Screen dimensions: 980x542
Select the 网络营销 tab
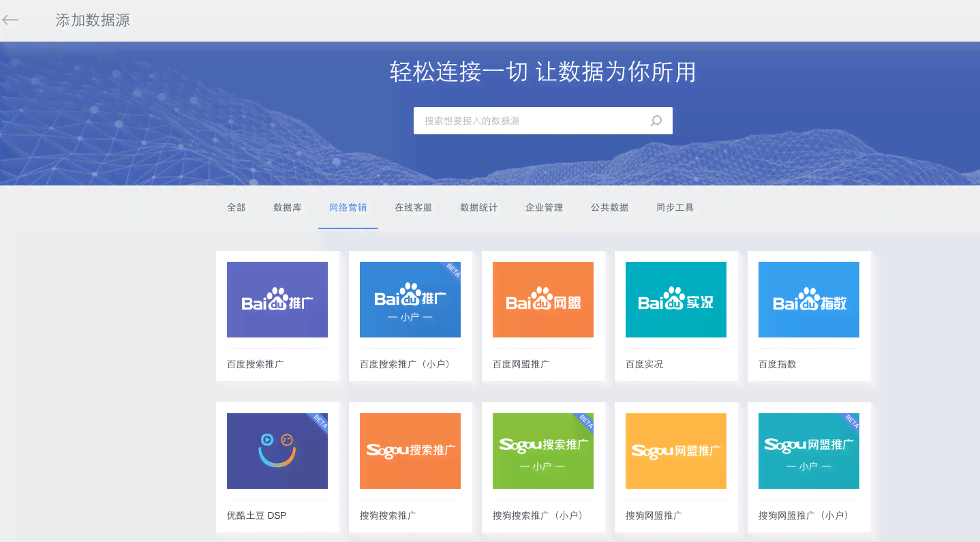[x=348, y=207]
